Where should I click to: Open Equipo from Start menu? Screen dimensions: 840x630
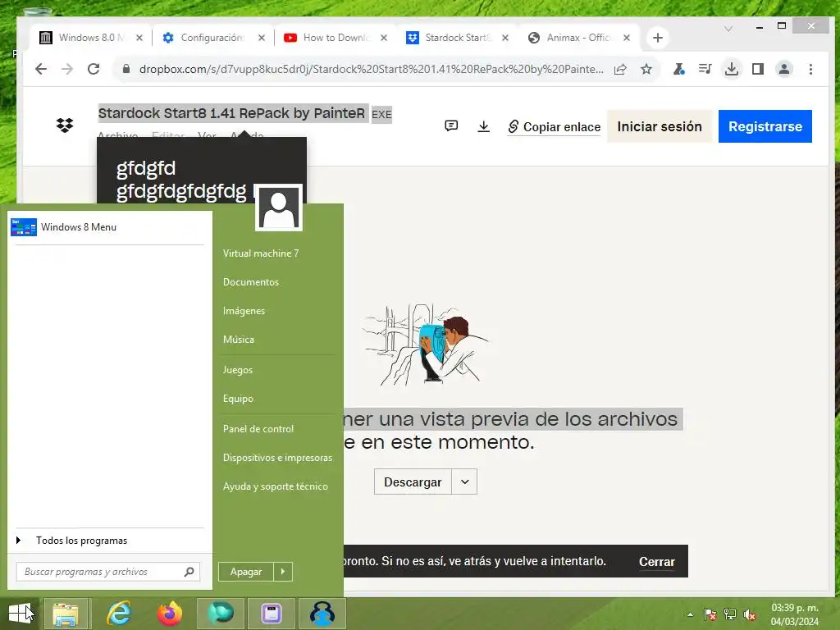(x=238, y=399)
